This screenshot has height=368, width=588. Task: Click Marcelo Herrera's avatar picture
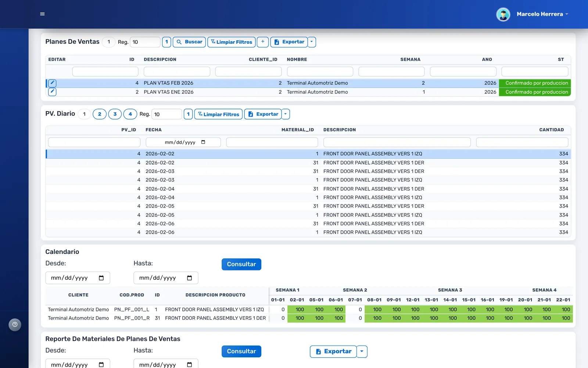pos(503,14)
